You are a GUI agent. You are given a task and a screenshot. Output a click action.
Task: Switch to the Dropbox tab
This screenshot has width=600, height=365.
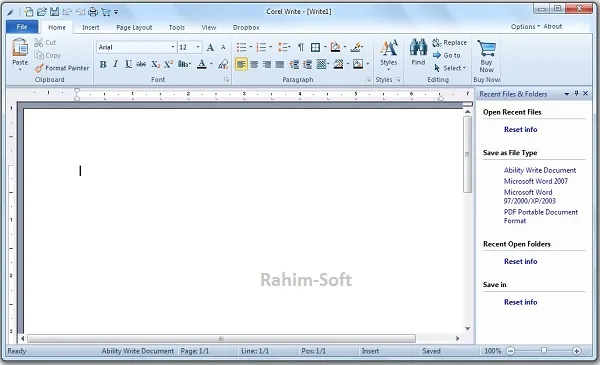pos(246,28)
